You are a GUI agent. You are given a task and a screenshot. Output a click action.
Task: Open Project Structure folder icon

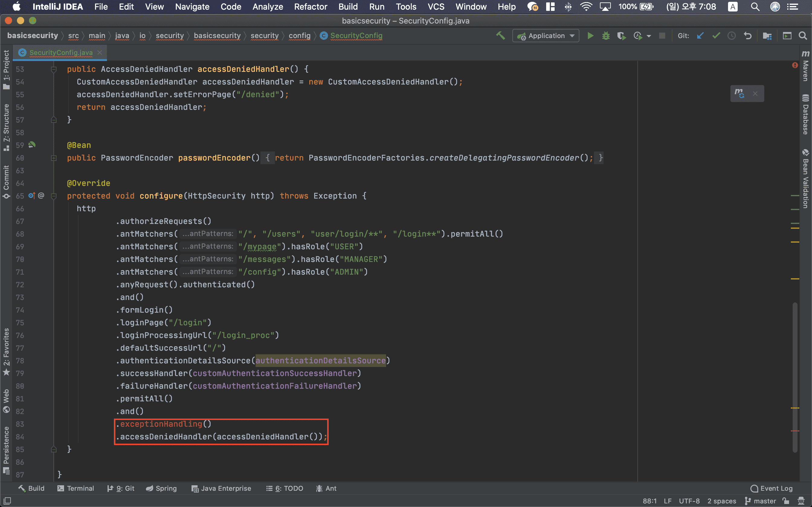pos(767,36)
